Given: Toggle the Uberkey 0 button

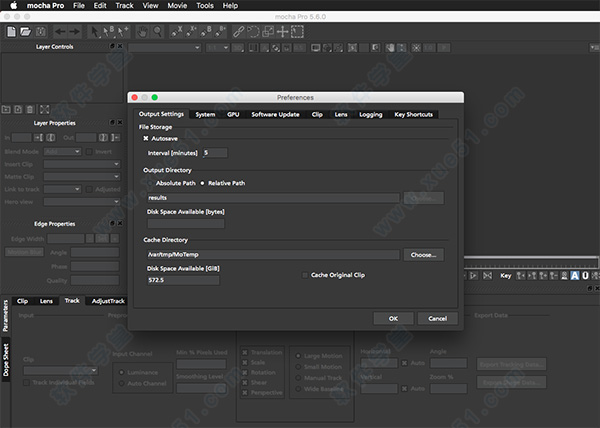Looking at the screenshot, I should 585,275.
